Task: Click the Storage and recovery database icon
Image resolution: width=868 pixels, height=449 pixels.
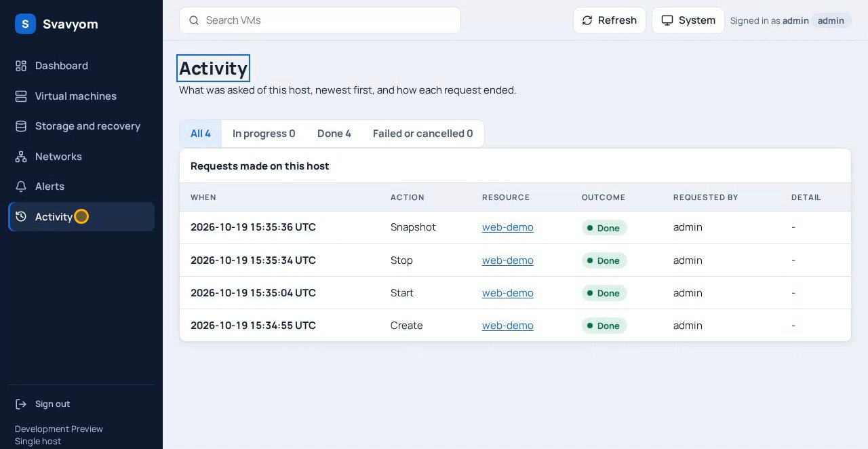Action: (21, 126)
